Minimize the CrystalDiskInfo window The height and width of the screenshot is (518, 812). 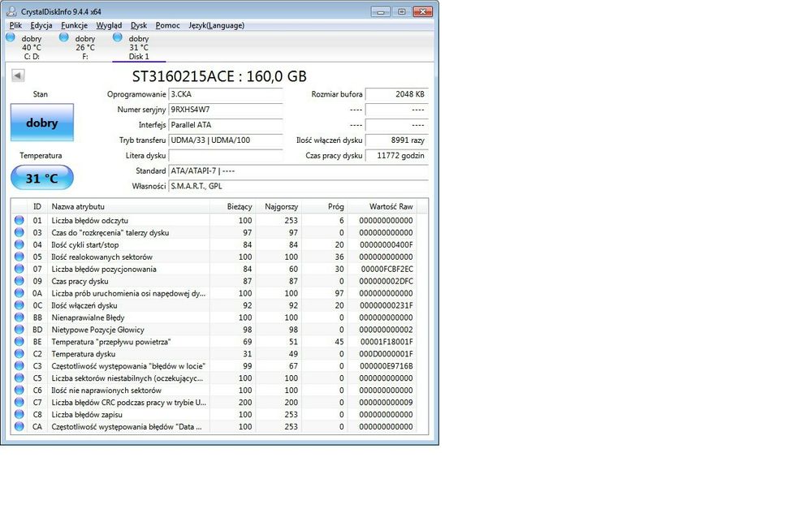[x=381, y=11]
